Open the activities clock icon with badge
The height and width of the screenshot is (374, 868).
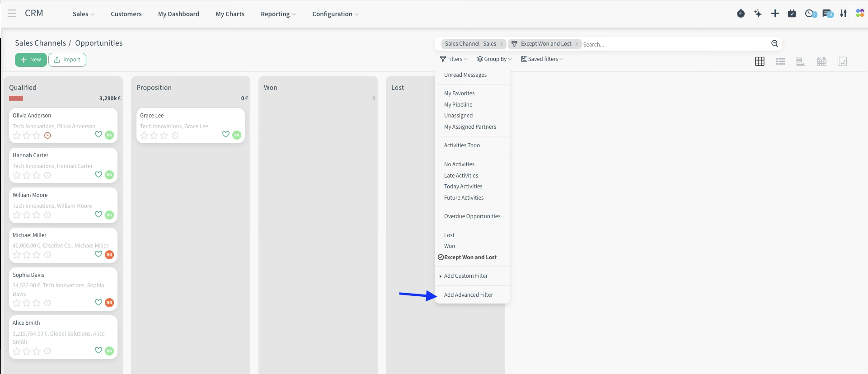point(811,14)
